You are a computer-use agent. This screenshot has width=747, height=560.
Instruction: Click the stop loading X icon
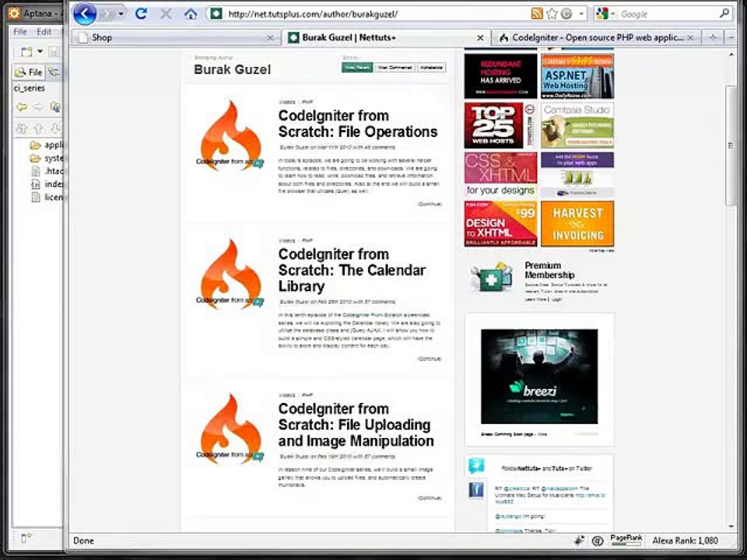(x=166, y=14)
